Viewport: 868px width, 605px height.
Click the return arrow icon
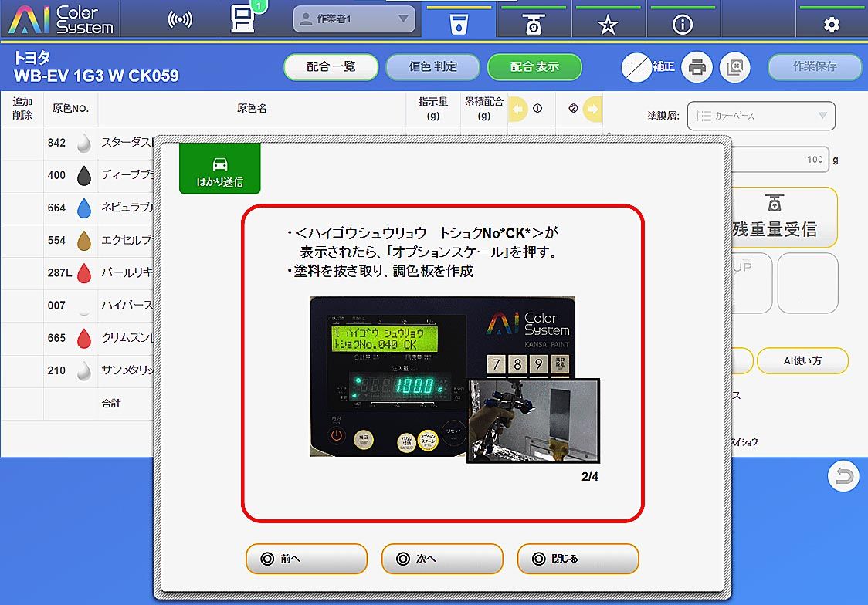point(843,477)
